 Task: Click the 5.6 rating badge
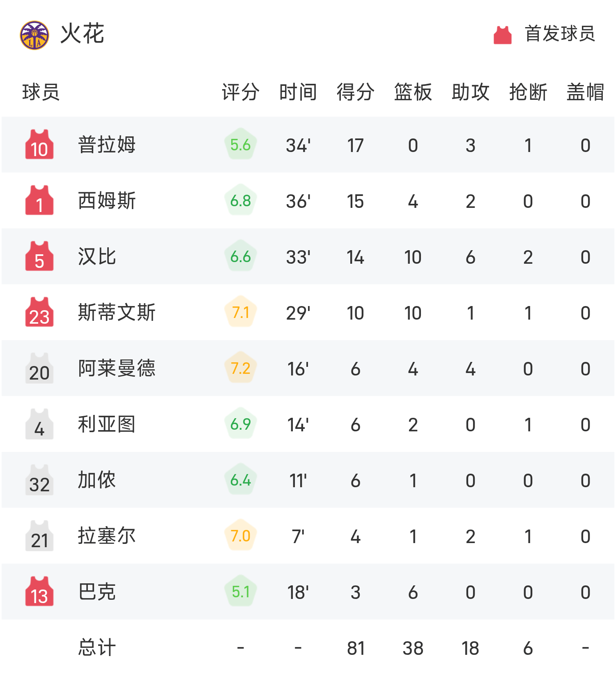(x=241, y=145)
